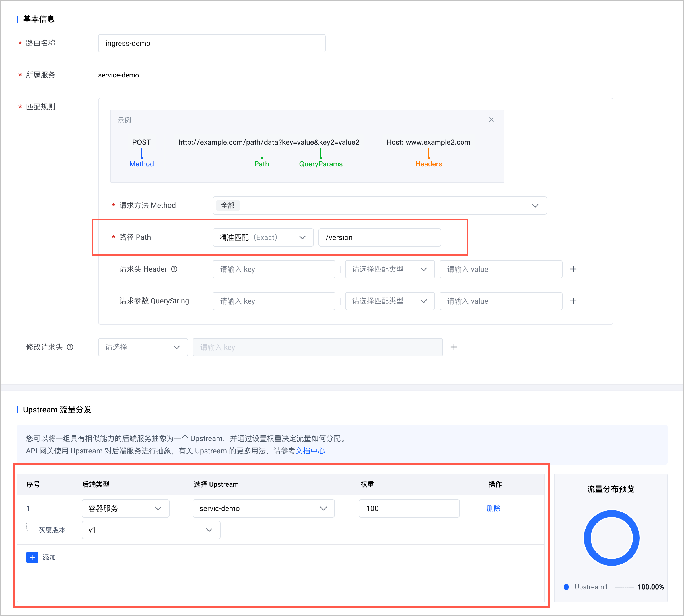Click the 权重 weight field showing 100

coord(409,508)
